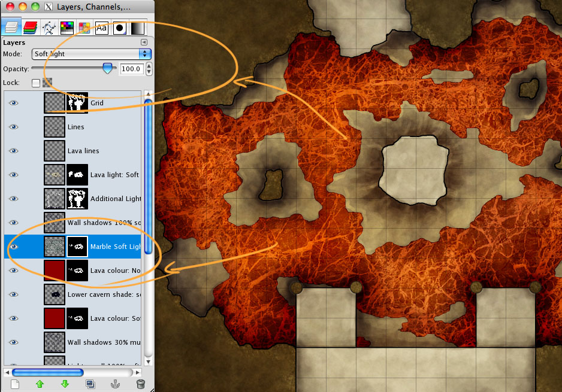Viewport: 562px width, 392px height.
Task: Toggle visibility of Lava lines layer
Action: coord(14,151)
